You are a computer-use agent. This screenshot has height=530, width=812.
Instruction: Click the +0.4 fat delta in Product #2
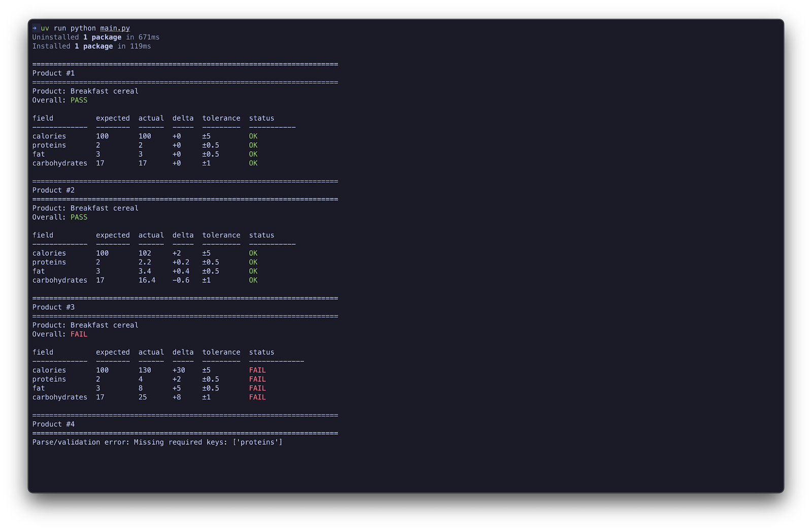[x=181, y=272]
